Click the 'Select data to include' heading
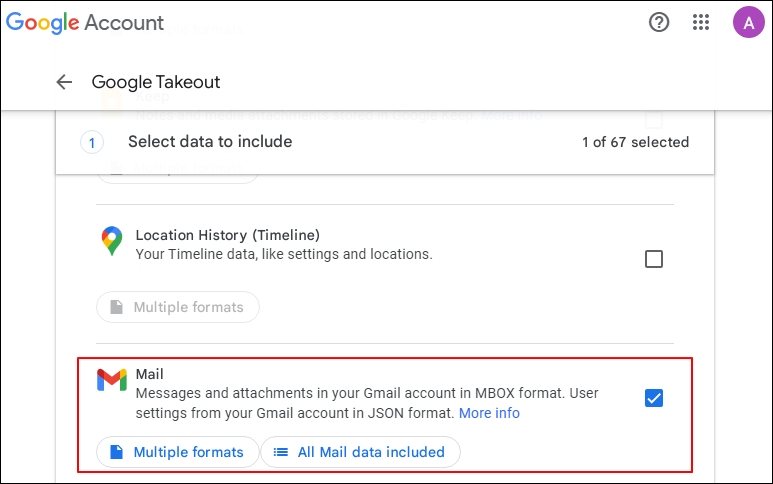The height and width of the screenshot is (484, 773). (x=210, y=142)
